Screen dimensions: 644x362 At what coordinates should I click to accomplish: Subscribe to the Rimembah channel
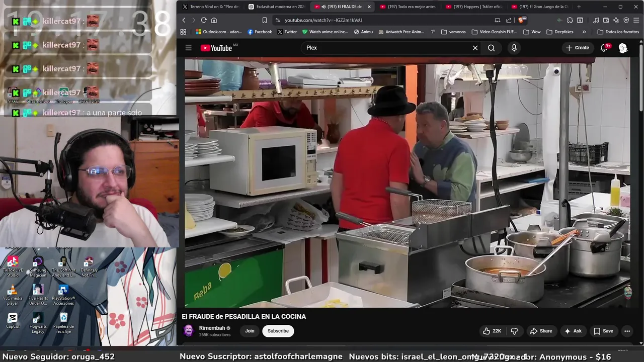[278, 331]
